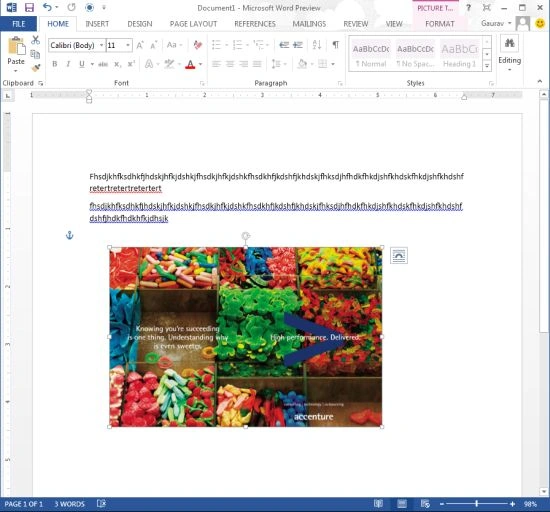Redo the last action in the Quick Access Toolbar

[x=72, y=7]
